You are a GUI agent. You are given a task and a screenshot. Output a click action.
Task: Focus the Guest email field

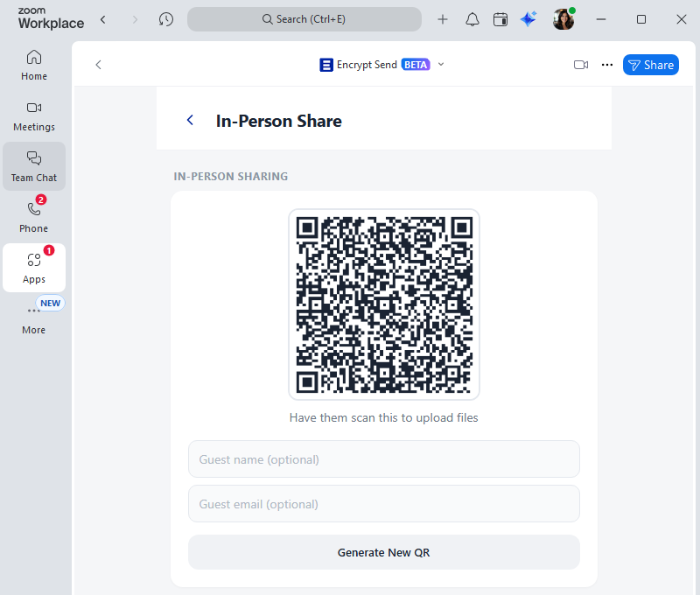(384, 503)
